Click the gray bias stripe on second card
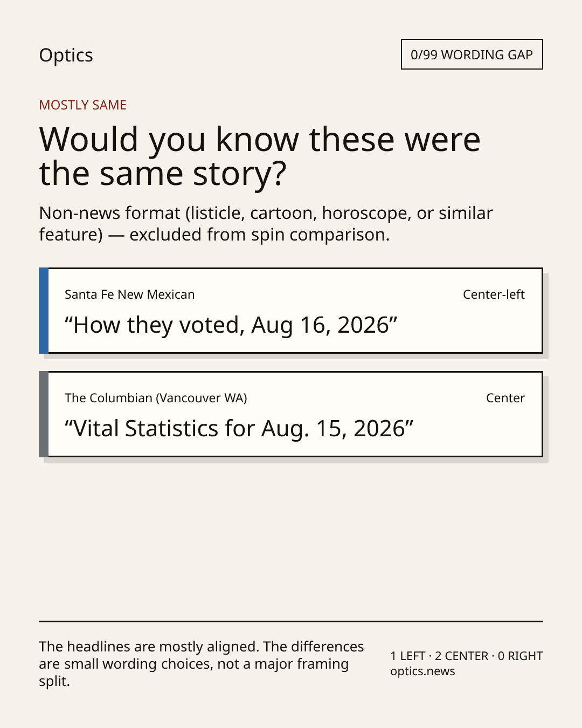582x728 pixels. [44, 414]
